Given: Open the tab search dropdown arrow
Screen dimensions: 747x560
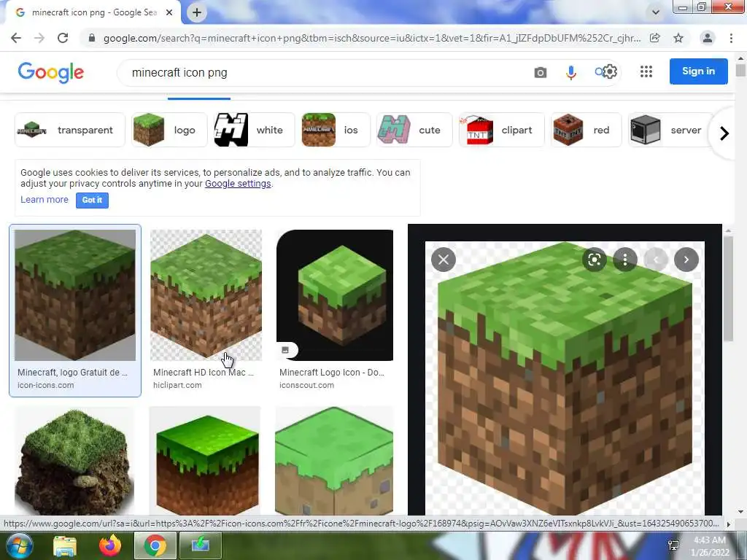Looking at the screenshot, I should point(656,12).
